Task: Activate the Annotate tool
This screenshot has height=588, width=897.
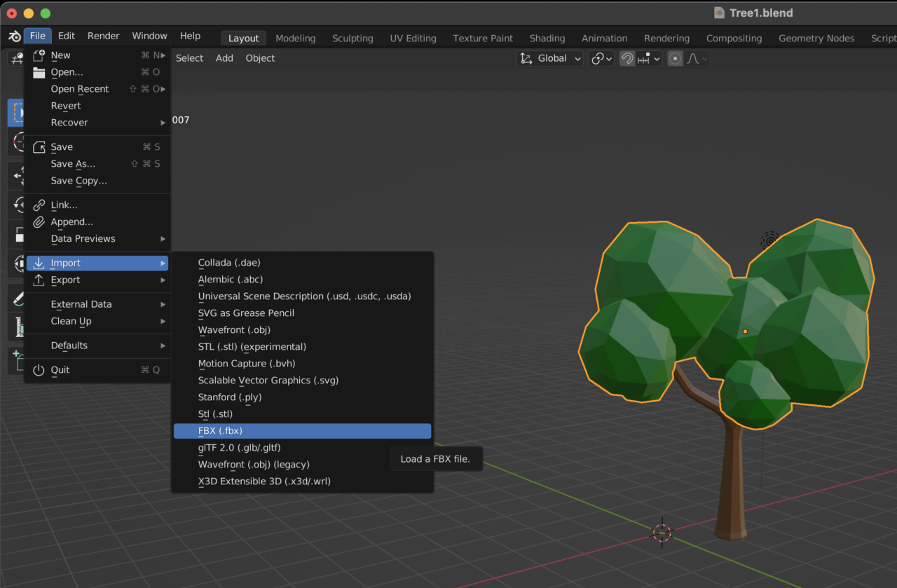Action: pyautogui.click(x=15, y=297)
